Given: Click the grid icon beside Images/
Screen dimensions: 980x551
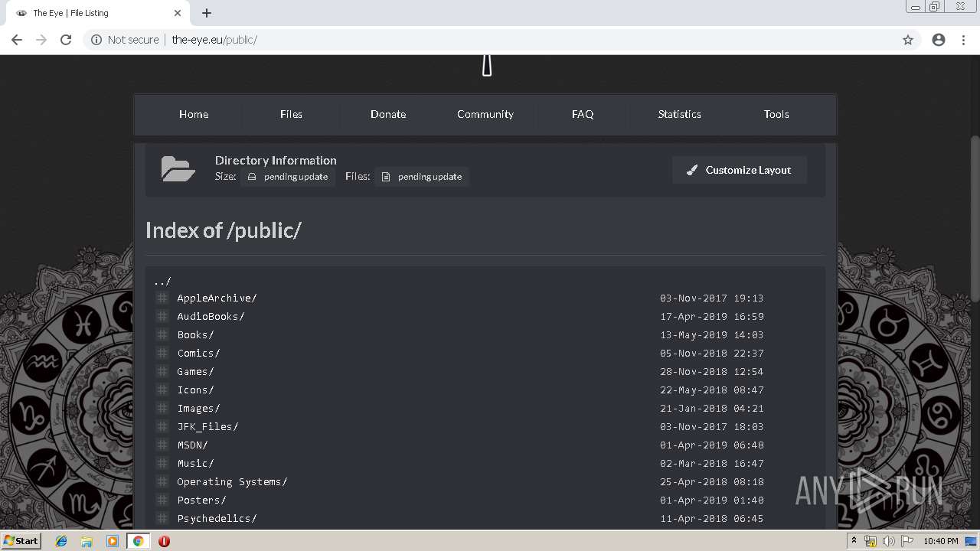Looking at the screenshot, I should pyautogui.click(x=162, y=408).
